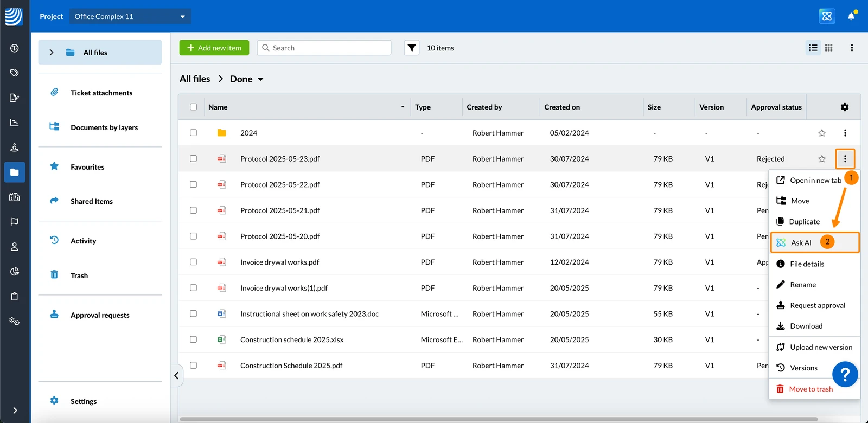Check the Invoice drywal works.pdf checkbox
The height and width of the screenshot is (423, 868).
(x=193, y=262)
